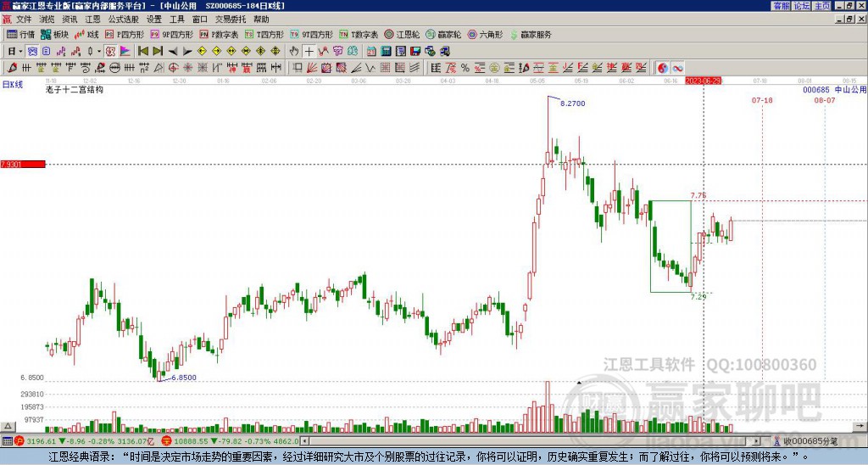Open the 9T四方形 tool
The image size is (868, 465).
[311, 34]
